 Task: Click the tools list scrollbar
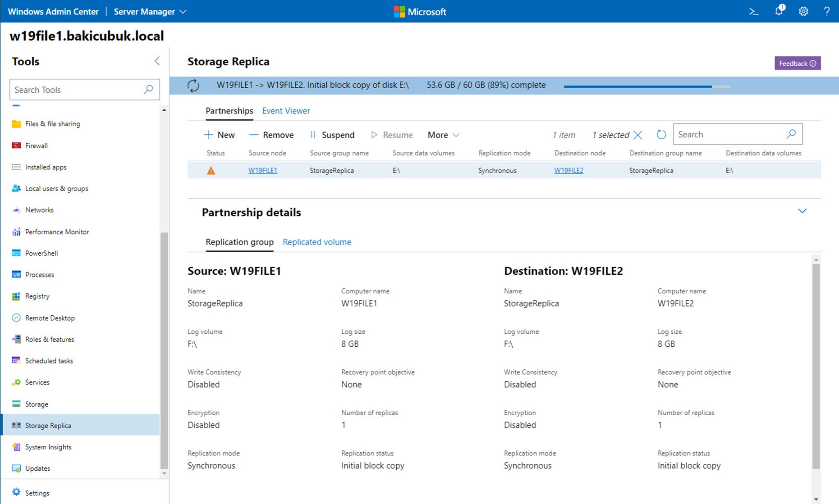164,351
